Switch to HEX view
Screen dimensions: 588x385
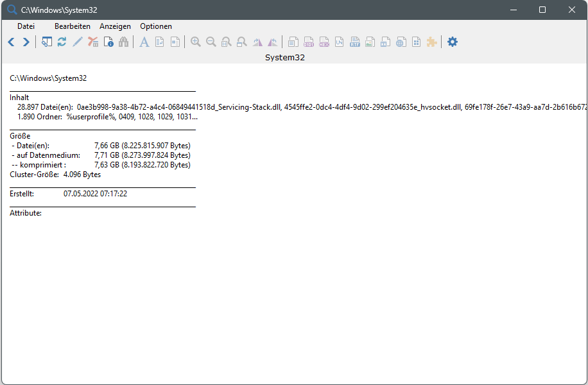324,42
